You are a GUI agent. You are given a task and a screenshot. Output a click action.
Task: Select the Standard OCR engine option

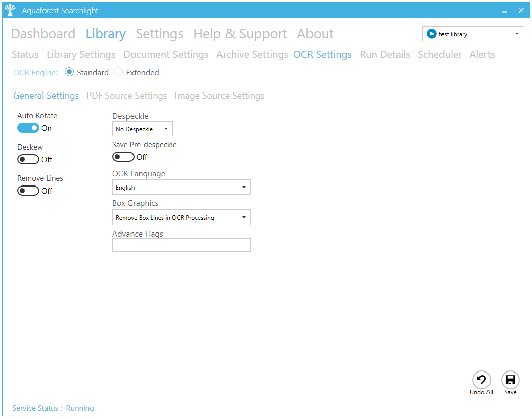70,72
